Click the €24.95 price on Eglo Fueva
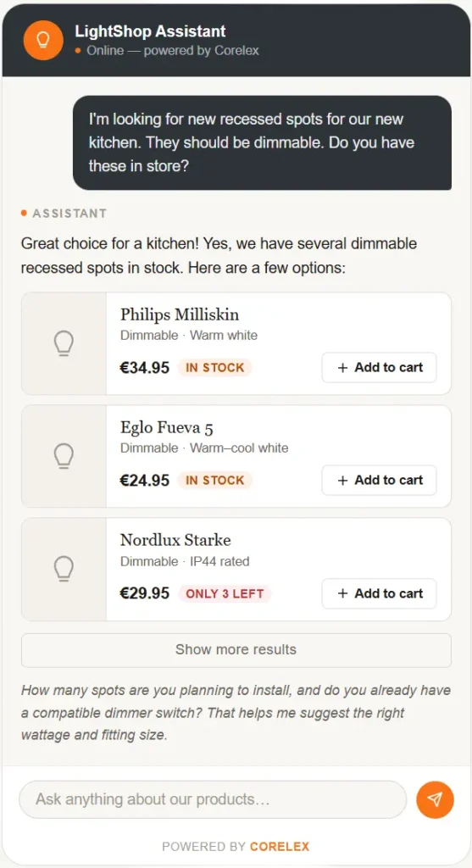Viewport: 472px width, 868px height. [x=144, y=481]
